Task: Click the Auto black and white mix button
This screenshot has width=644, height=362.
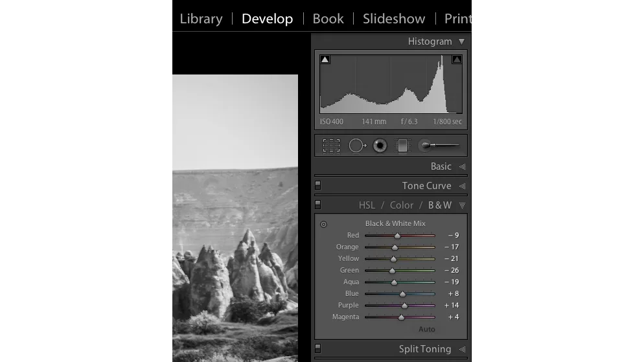Action: (x=427, y=329)
